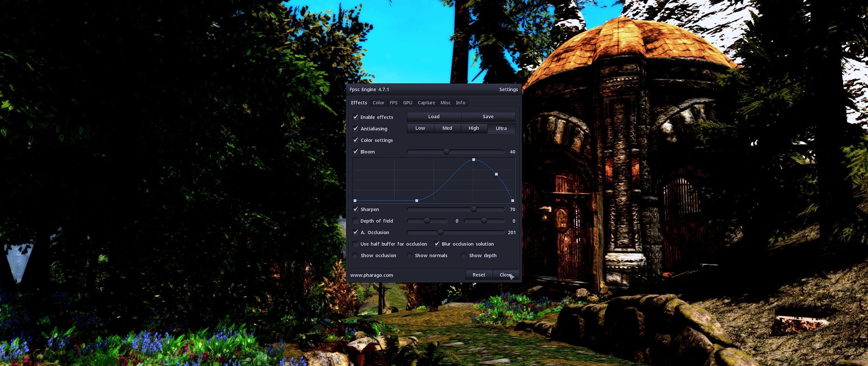Switch to the Color tab

pos(378,103)
